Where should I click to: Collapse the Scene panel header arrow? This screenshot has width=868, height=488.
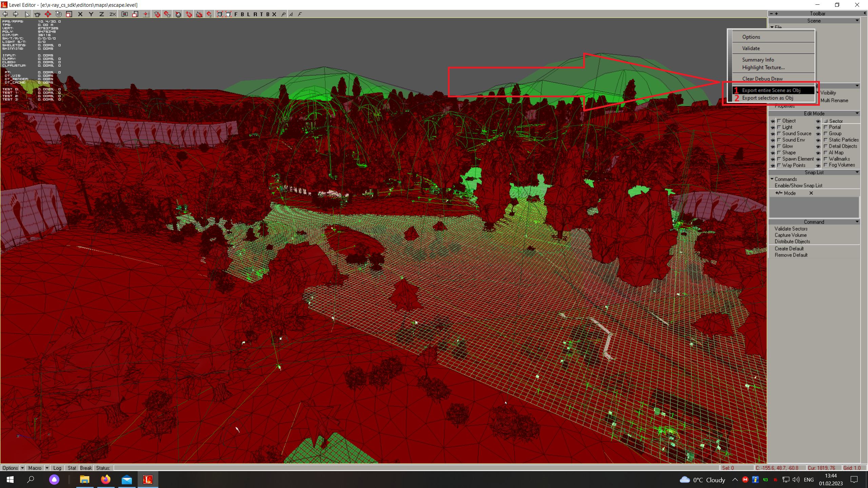coord(857,21)
